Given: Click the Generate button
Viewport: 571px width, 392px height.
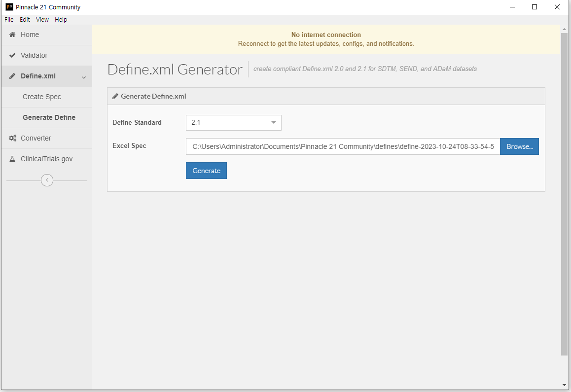Looking at the screenshot, I should 206,171.
